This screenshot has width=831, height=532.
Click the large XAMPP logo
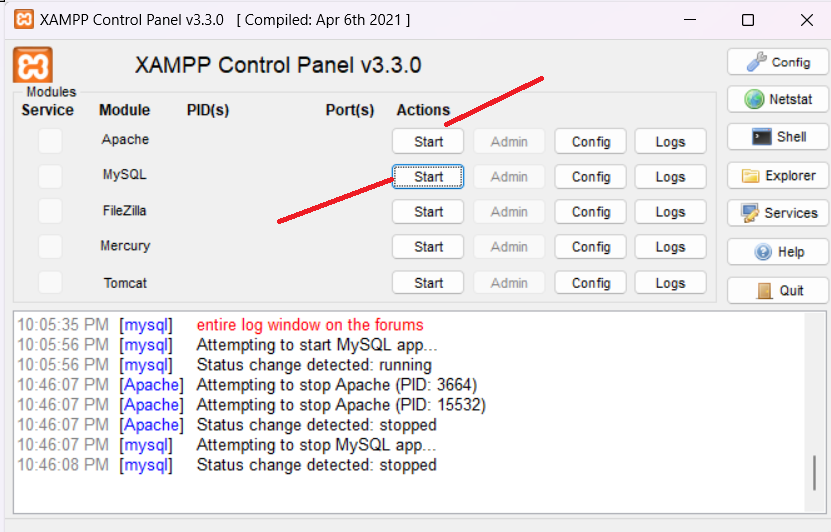(x=33, y=65)
